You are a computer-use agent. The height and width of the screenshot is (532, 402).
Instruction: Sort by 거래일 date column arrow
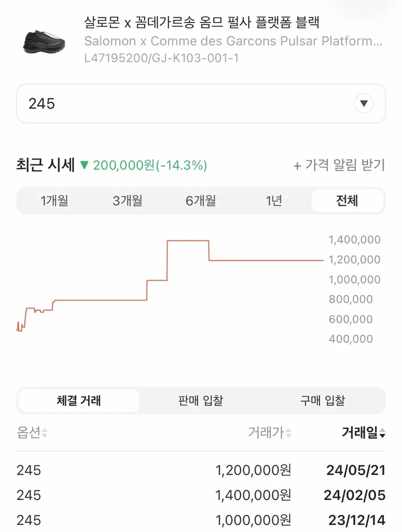point(382,434)
